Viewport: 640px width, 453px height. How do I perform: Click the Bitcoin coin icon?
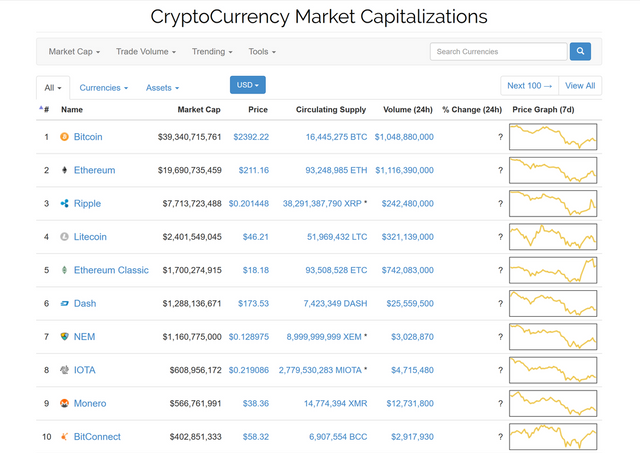pyautogui.click(x=65, y=137)
